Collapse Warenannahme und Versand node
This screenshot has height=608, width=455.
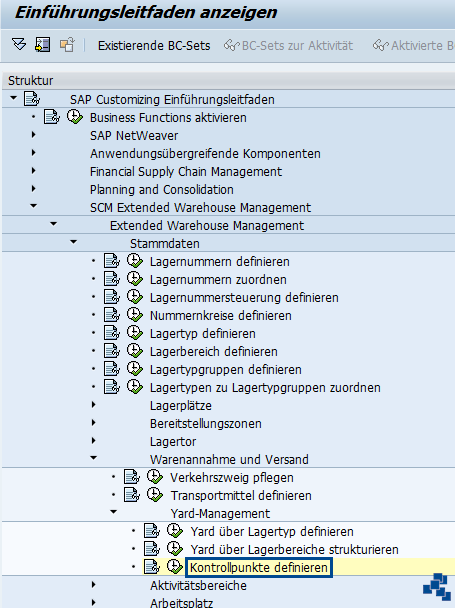click(93, 458)
